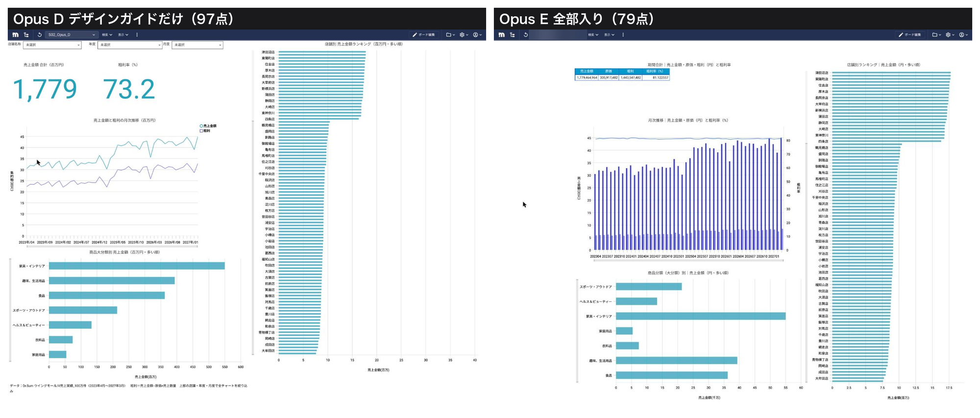Open the settings gear in Opus D toolbar
Image resolution: width=980 pixels, height=418 pixels.
click(x=463, y=35)
